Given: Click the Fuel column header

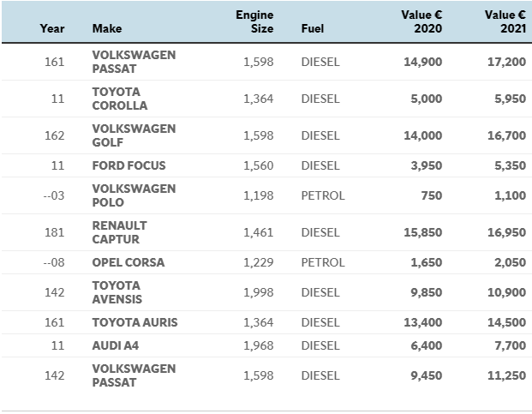Looking at the screenshot, I should click(x=313, y=28).
